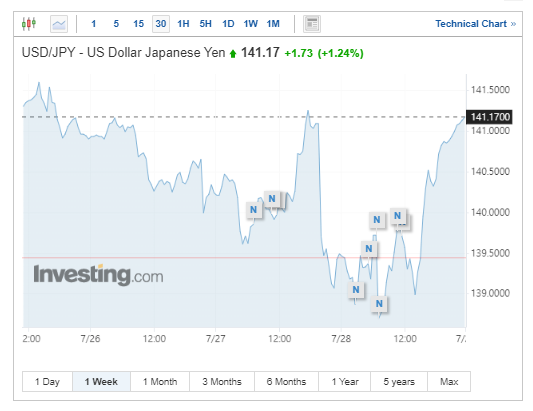The height and width of the screenshot is (411, 533).
Task: Show the 1 Day range
Action: click(47, 382)
